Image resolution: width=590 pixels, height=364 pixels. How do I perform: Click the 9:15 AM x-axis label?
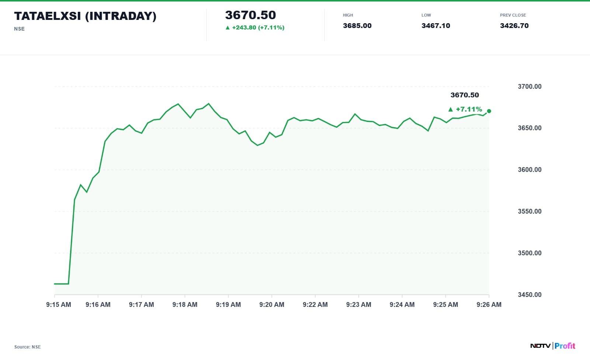pos(59,305)
